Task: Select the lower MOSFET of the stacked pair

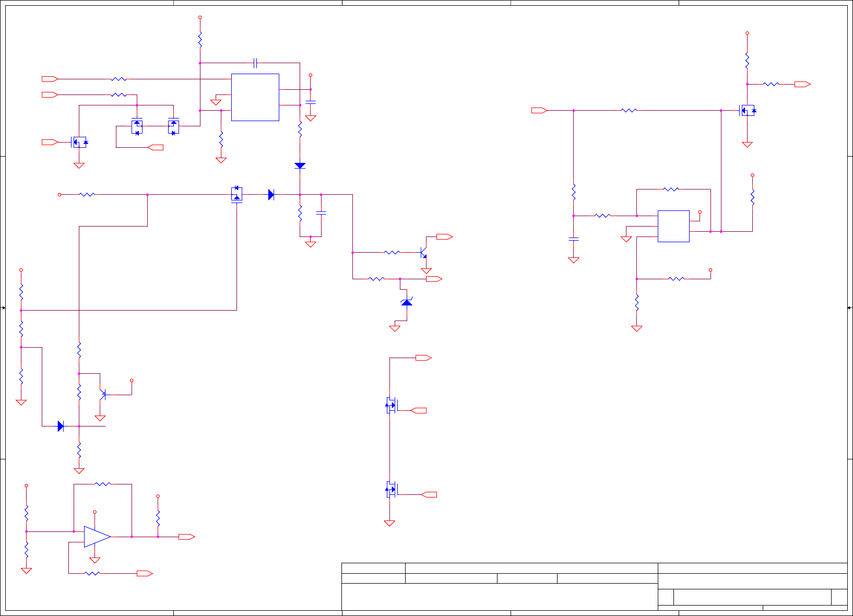Action: pyautogui.click(x=391, y=489)
